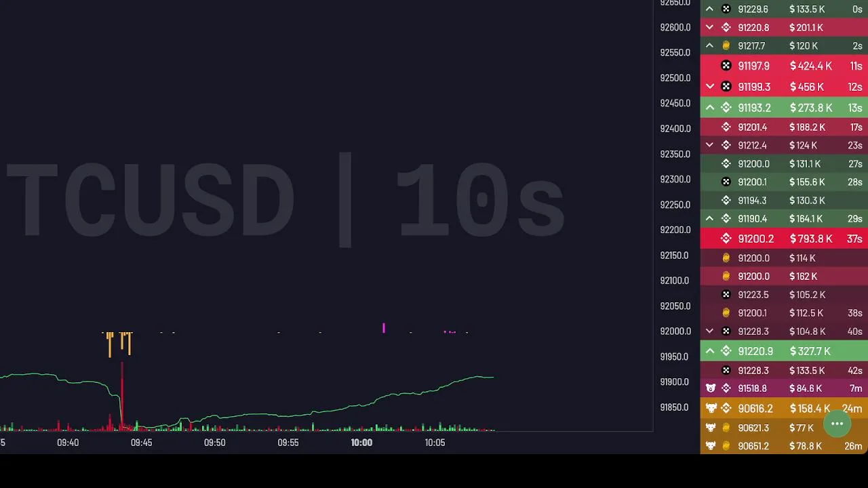868x488 pixels.
Task: Click the 10:00 label on the time axis
Action: 361,443
